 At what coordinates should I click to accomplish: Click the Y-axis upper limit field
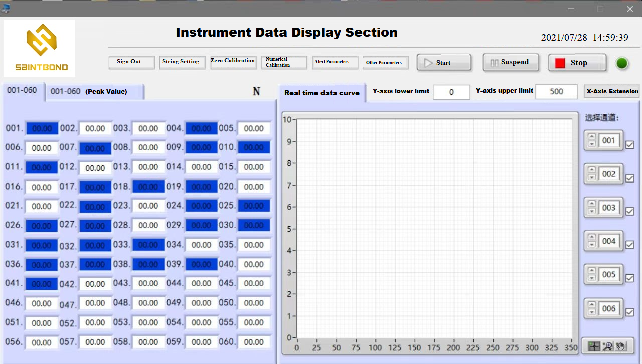coord(556,92)
